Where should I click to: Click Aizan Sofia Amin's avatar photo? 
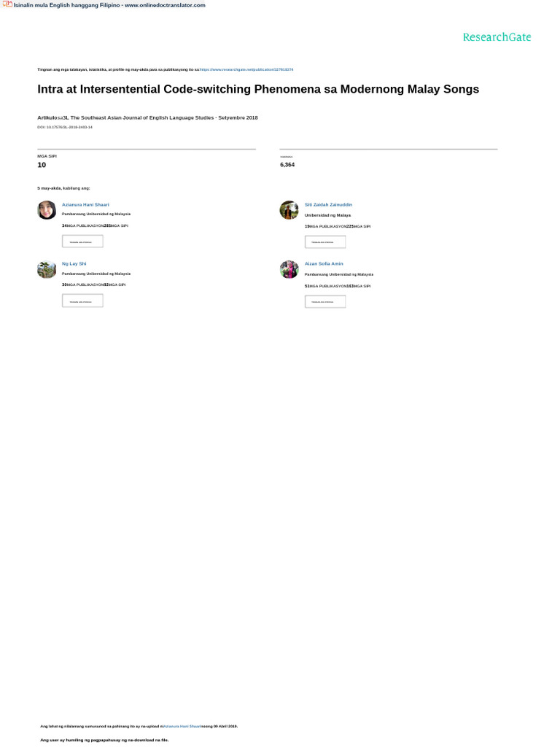tap(289, 269)
